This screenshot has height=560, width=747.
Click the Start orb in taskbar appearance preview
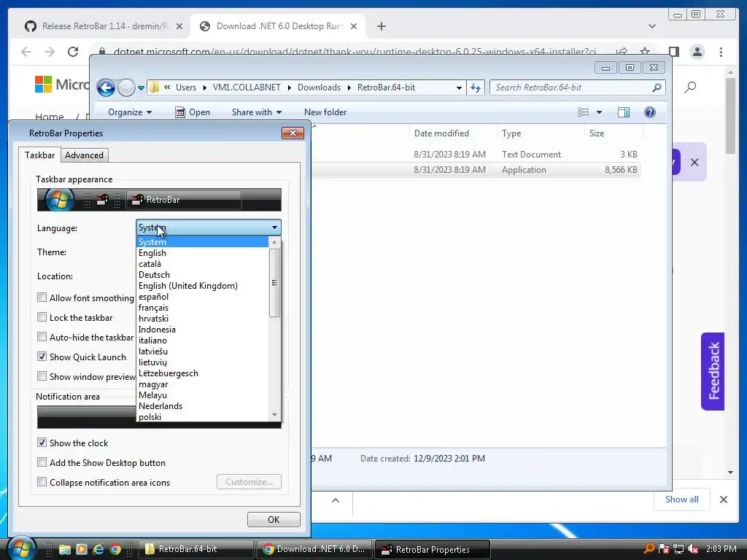(59, 200)
